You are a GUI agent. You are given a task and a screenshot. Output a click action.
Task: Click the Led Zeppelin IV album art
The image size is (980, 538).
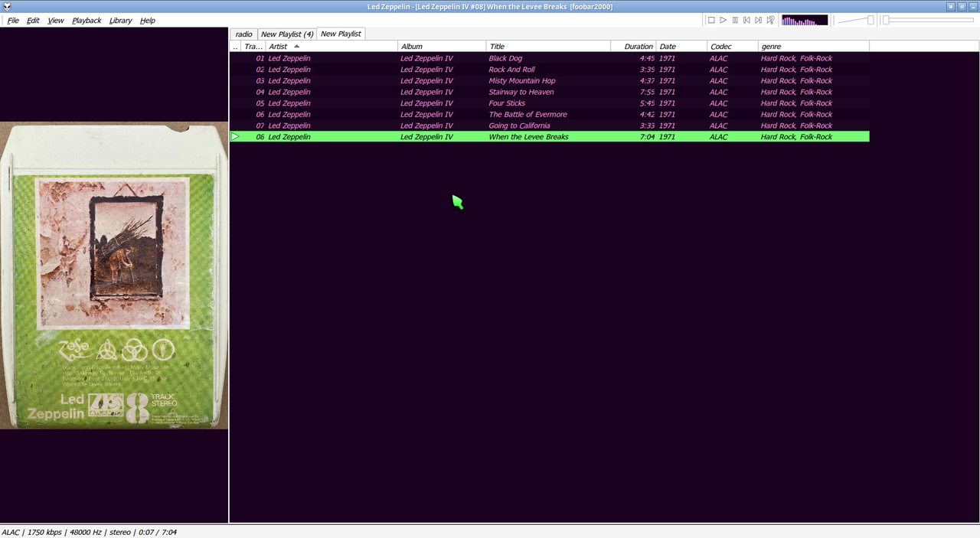[x=114, y=276]
